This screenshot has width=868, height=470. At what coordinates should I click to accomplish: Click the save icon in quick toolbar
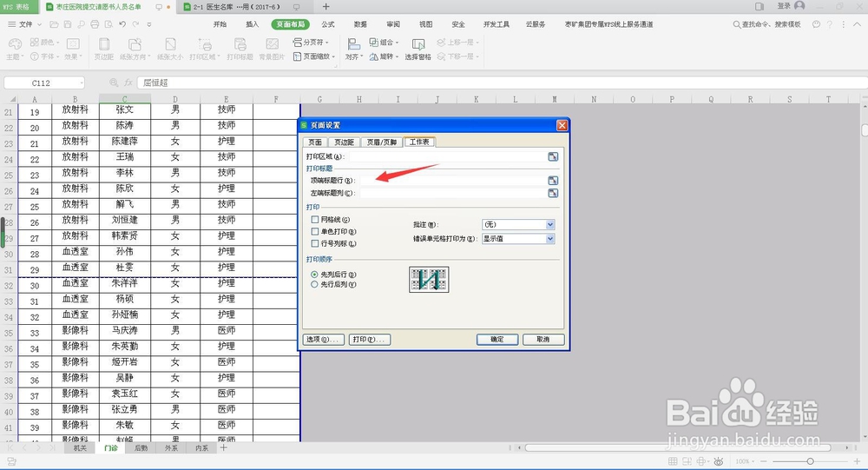point(68,24)
